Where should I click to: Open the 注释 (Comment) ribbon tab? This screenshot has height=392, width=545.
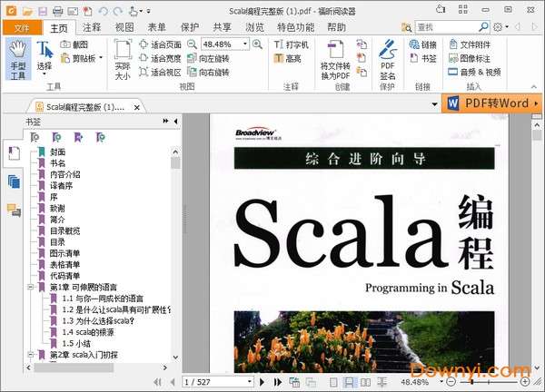92,27
